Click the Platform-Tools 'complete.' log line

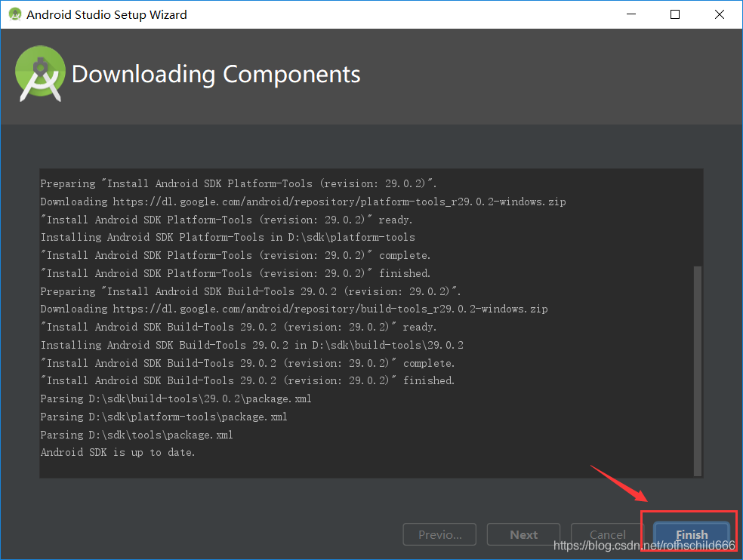coord(236,255)
